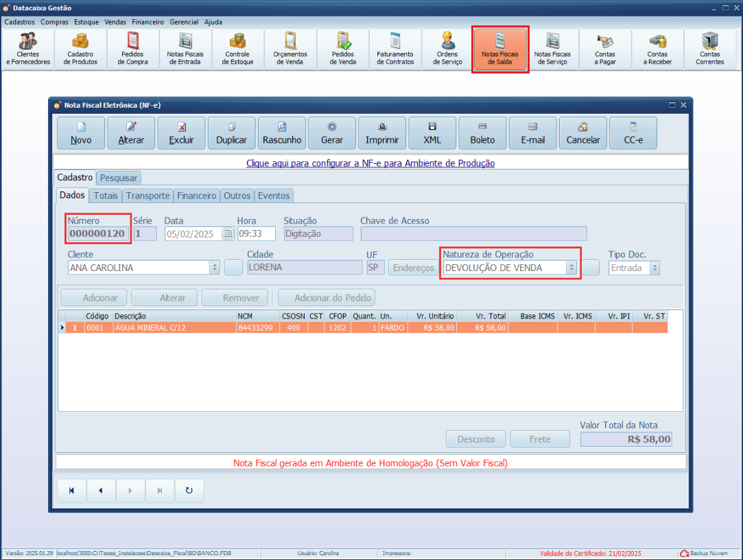
Task: Expand the Natureza de Operação dropdown
Action: pos(571,268)
